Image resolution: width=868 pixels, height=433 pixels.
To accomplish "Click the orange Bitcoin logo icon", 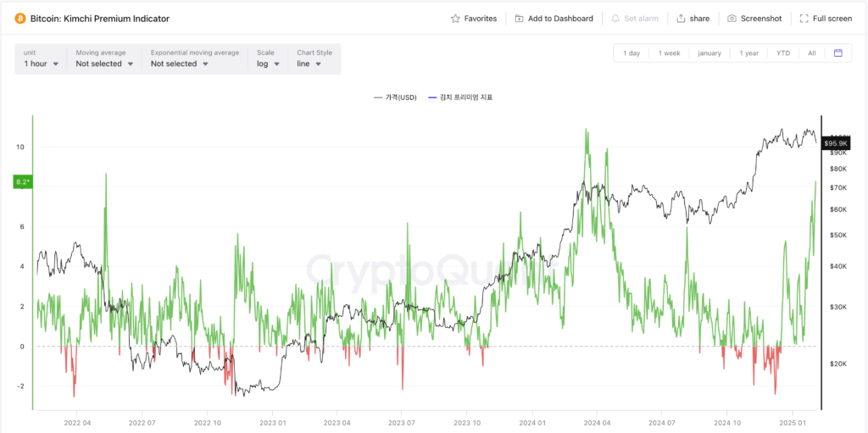I will click(20, 19).
